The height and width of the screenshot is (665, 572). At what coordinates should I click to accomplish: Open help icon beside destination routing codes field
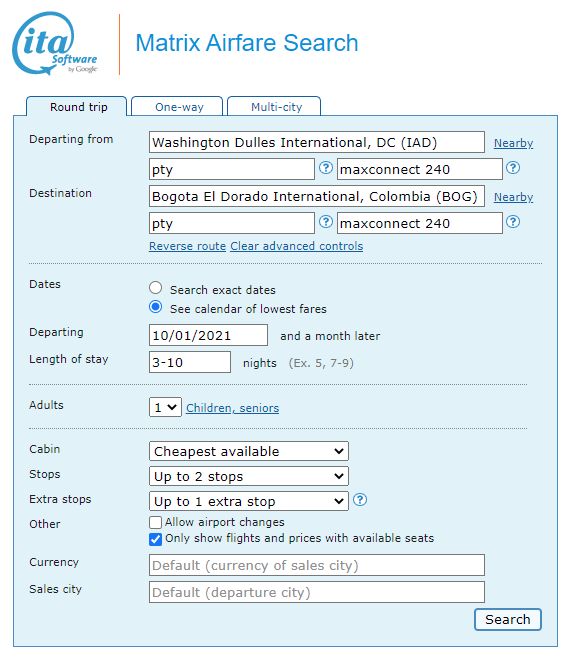tap(326, 222)
